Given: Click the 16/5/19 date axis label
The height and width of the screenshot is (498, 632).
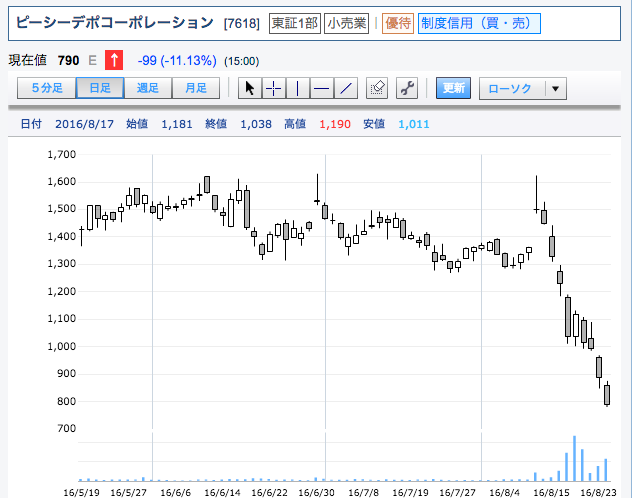Looking at the screenshot, I should pos(81,492).
